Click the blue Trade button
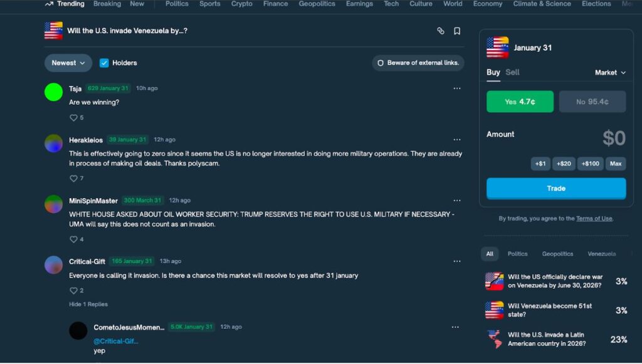 [x=556, y=189]
